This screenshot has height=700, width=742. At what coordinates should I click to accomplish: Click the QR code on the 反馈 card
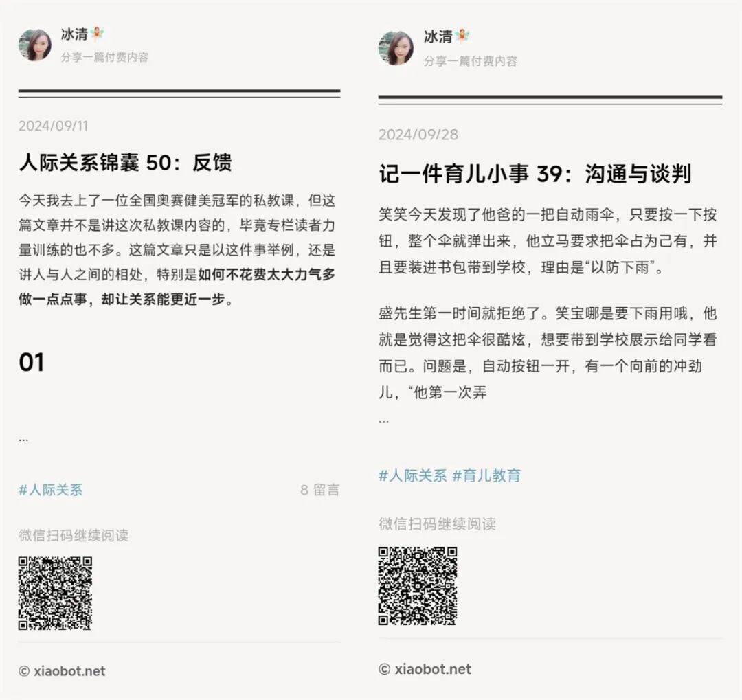[55, 594]
